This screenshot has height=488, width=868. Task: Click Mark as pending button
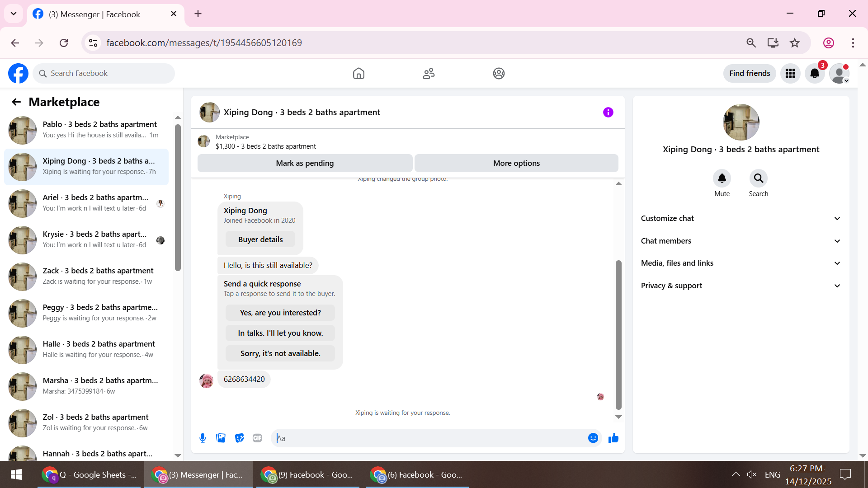point(305,163)
